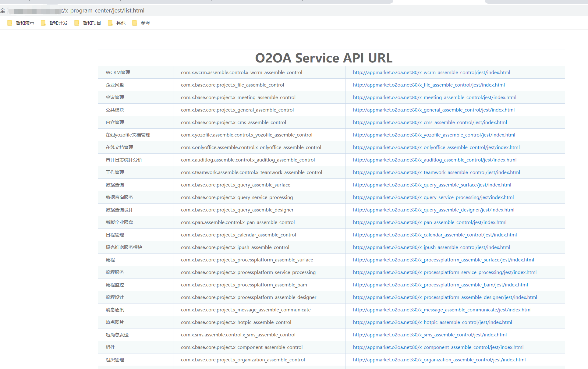Open the x_hotpic_assemble_control API link

click(432, 322)
